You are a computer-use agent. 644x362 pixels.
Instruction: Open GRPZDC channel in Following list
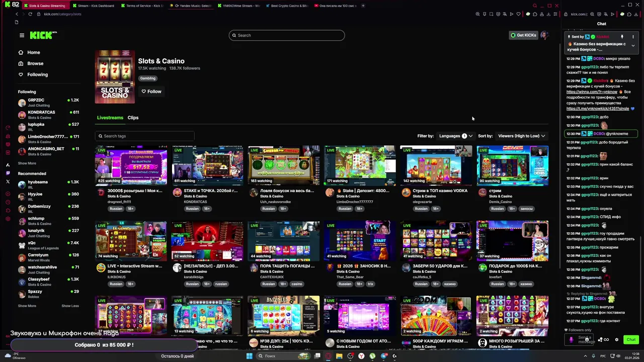[49, 103]
